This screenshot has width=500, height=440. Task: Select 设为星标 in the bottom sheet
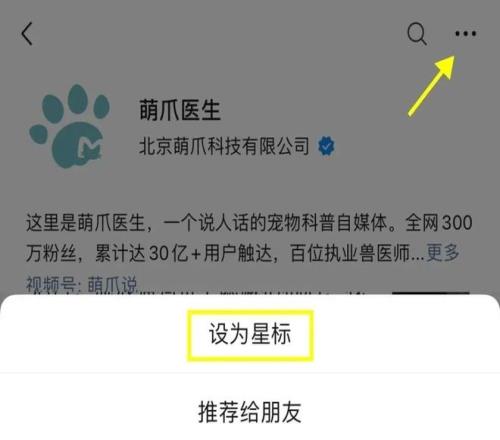click(x=250, y=335)
